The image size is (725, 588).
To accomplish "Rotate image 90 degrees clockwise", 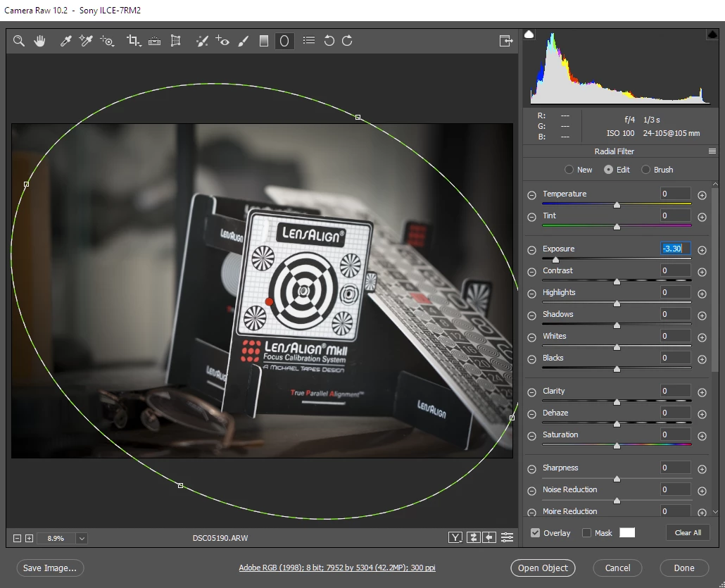I will 347,41.
